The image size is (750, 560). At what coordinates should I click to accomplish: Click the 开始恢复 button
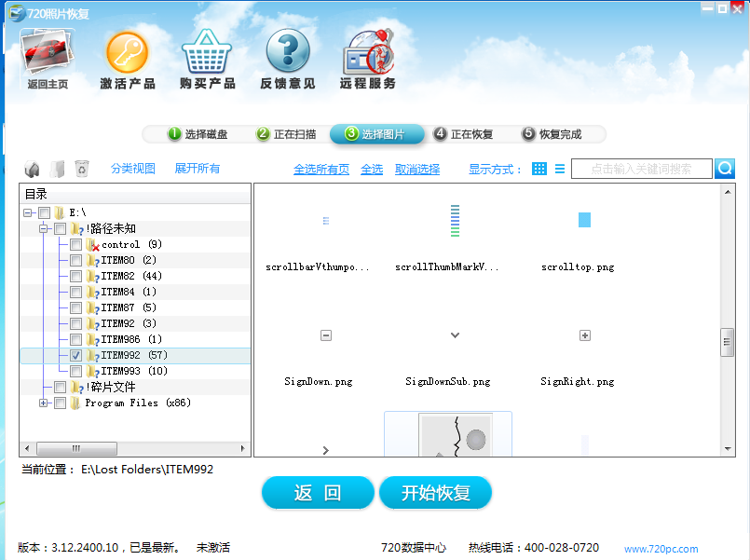tap(435, 493)
